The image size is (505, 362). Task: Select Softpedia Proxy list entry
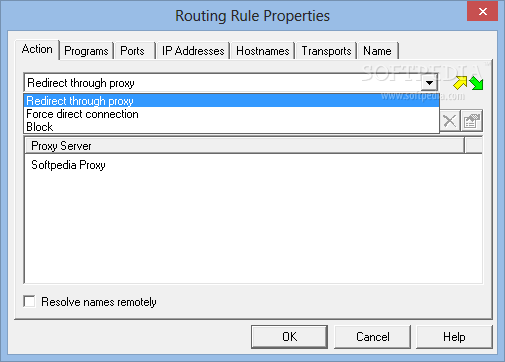(x=68, y=165)
